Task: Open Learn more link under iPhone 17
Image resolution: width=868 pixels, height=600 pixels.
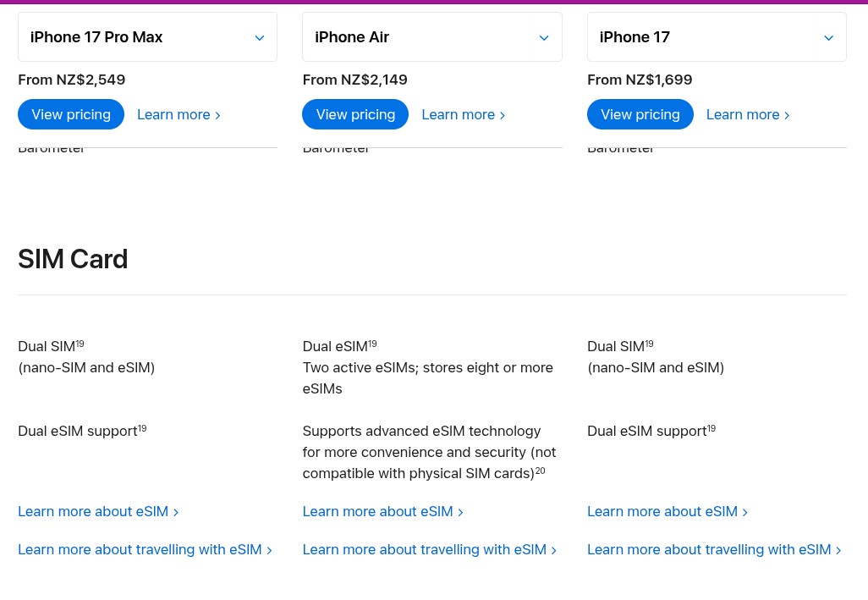Action: 747,114
